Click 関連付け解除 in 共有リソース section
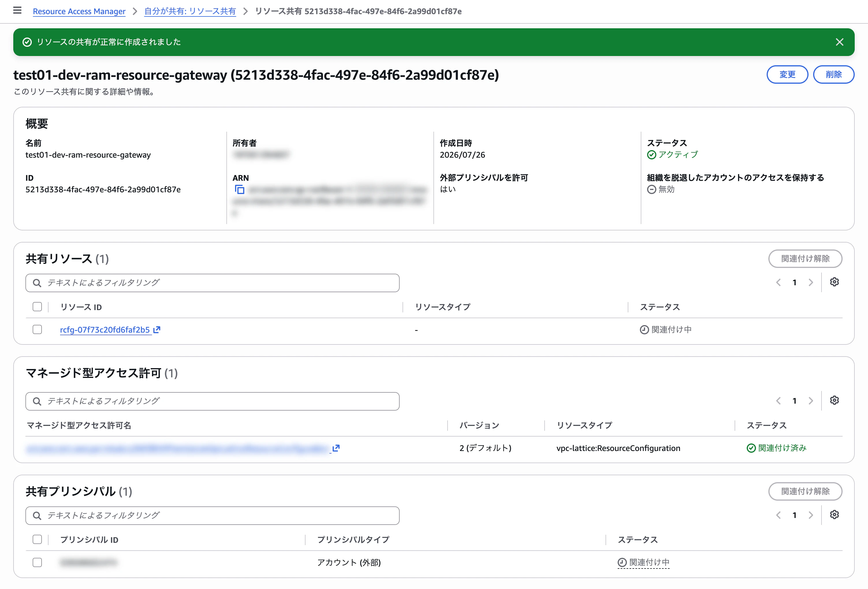 tap(805, 258)
